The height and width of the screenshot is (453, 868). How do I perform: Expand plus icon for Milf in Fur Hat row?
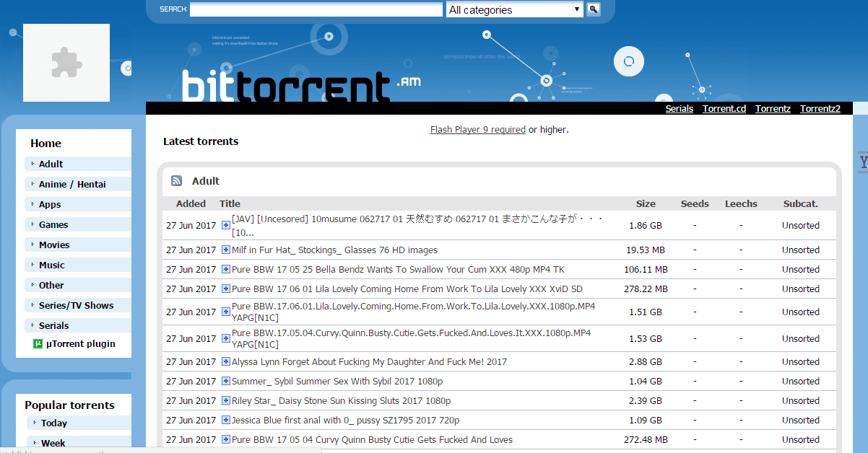(x=226, y=250)
